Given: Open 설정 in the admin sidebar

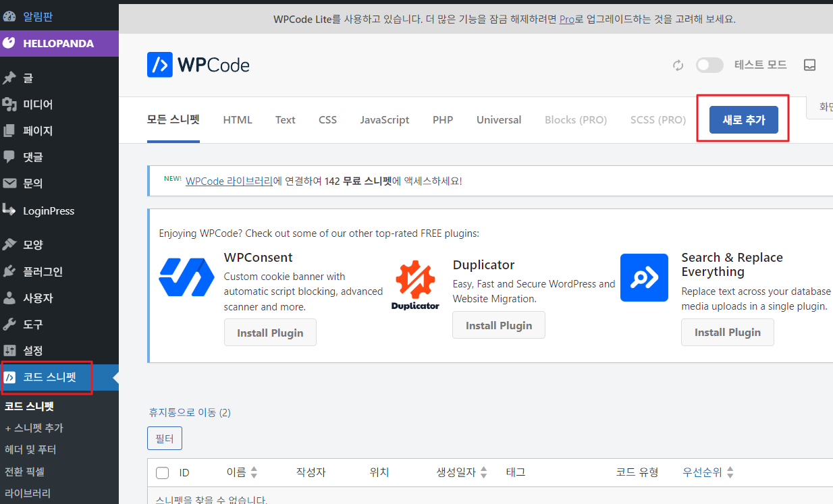Looking at the screenshot, I should click(32, 351).
